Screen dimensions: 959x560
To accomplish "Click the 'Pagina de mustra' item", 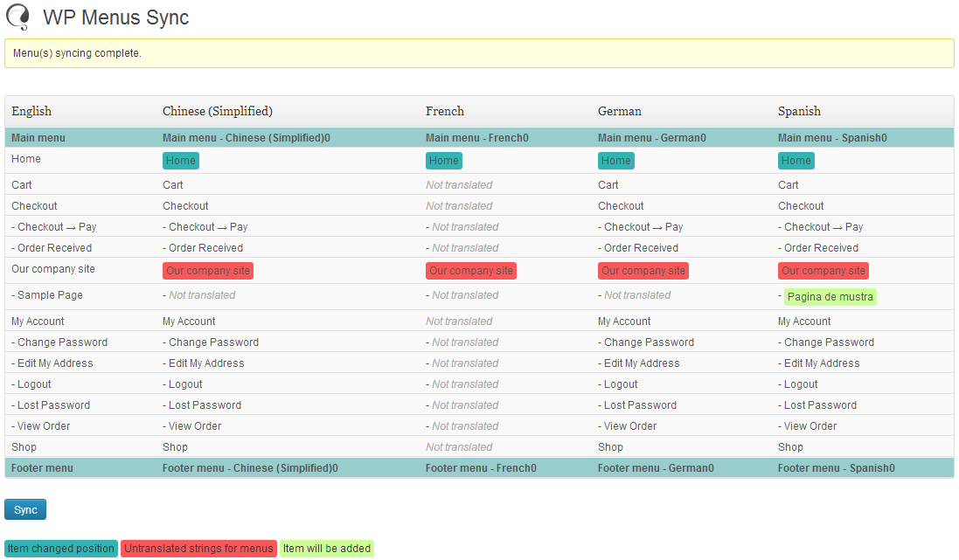I will pyautogui.click(x=830, y=297).
